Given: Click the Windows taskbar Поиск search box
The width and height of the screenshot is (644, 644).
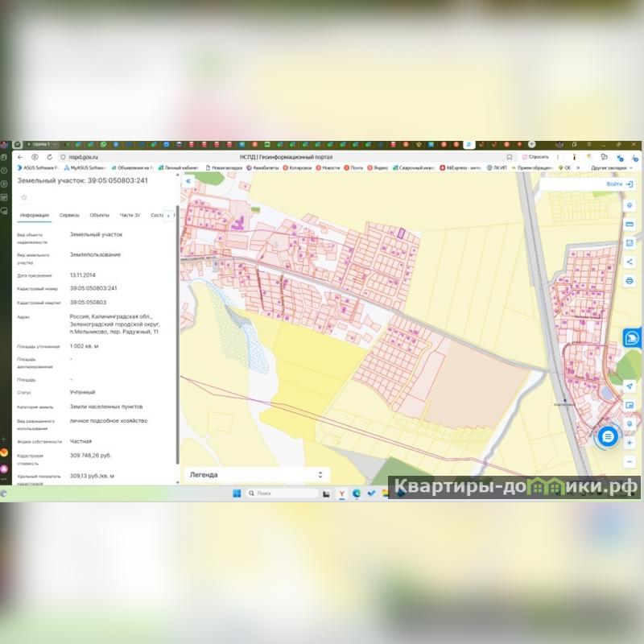Looking at the screenshot, I should pyautogui.click(x=282, y=493).
